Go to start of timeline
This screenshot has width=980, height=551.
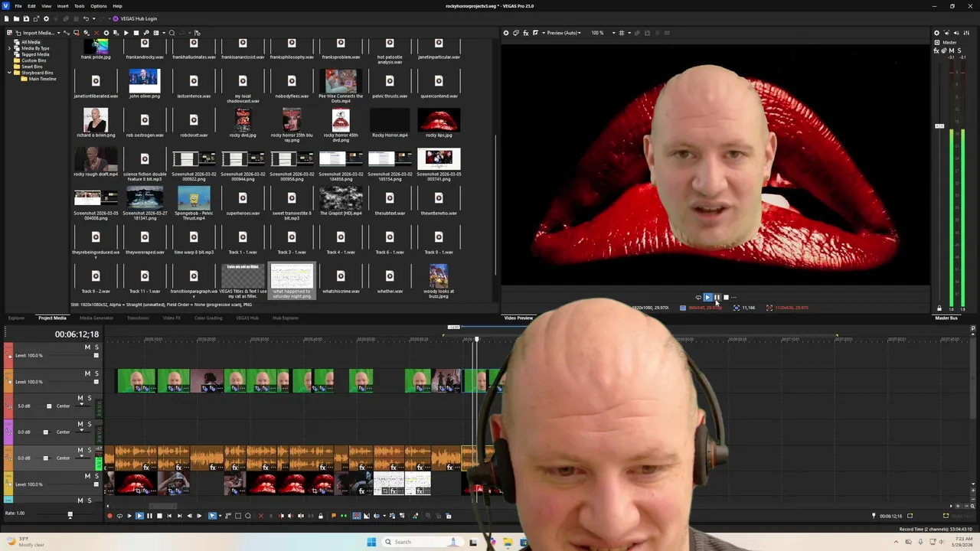point(169,516)
